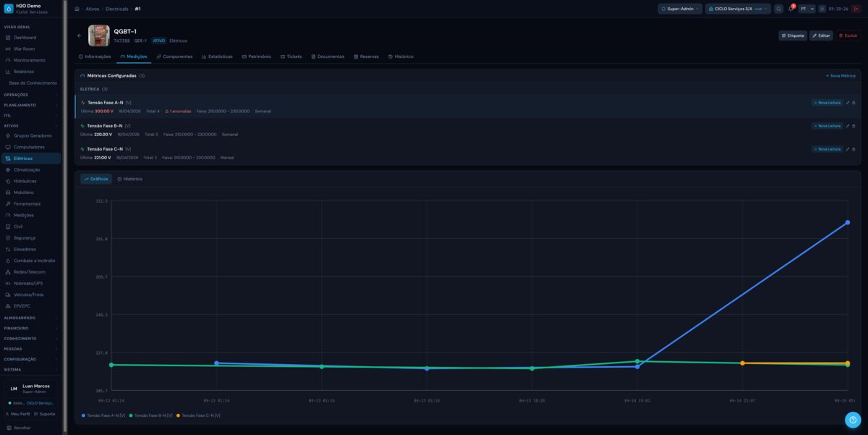Click the search magnifier icon in header
The height and width of the screenshot is (435, 868).
778,9
